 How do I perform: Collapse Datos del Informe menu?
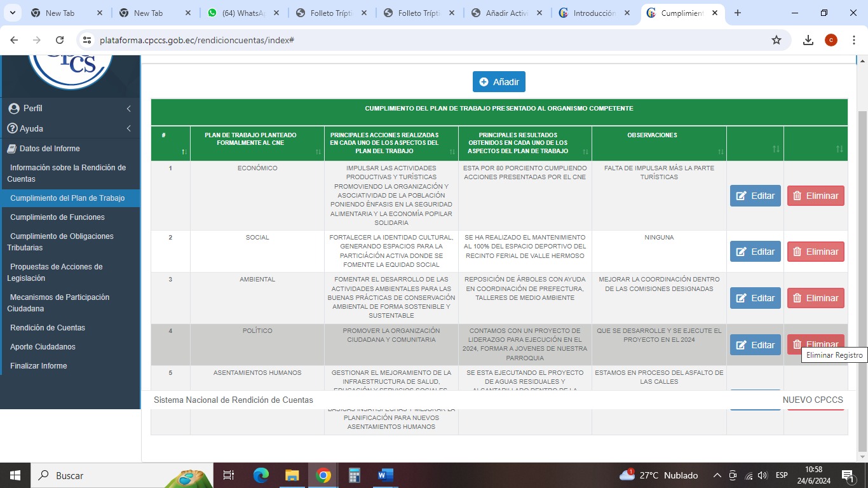[50, 148]
